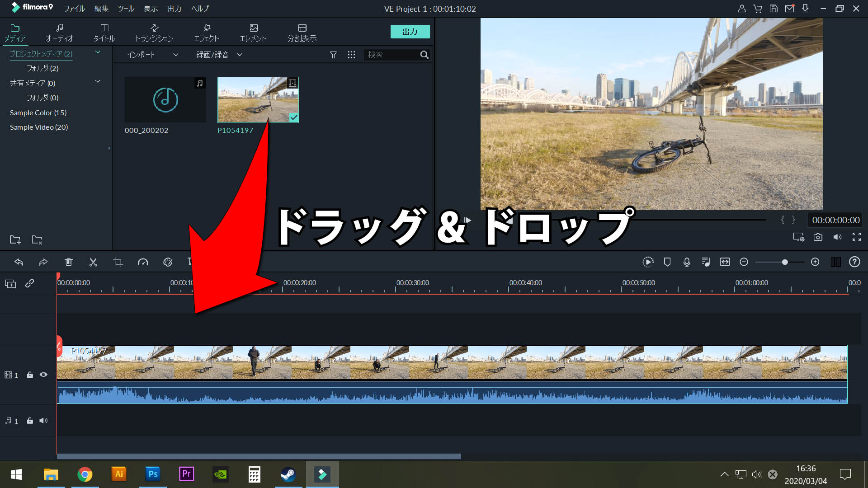Select the redo icon in toolbar
868x488 pixels.
[x=43, y=262]
